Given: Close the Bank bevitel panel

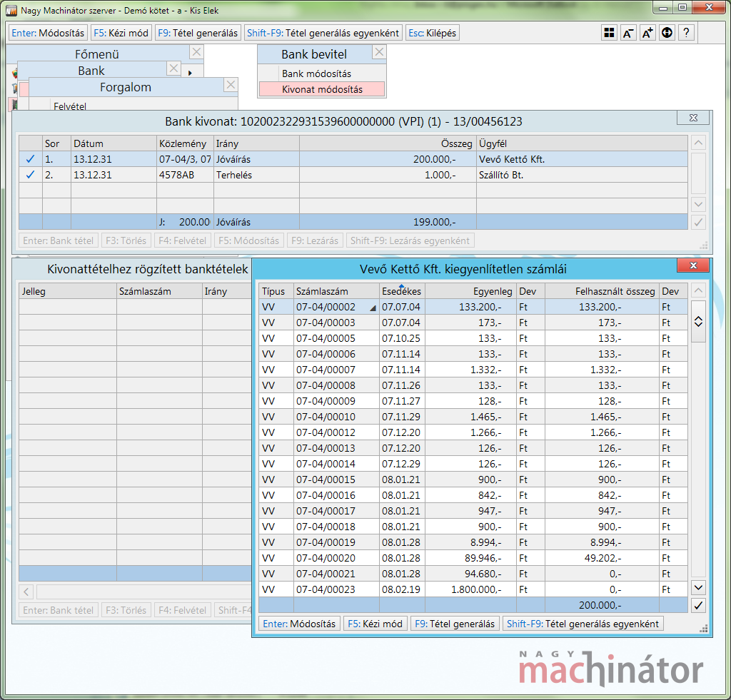Looking at the screenshot, I should [379, 52].
